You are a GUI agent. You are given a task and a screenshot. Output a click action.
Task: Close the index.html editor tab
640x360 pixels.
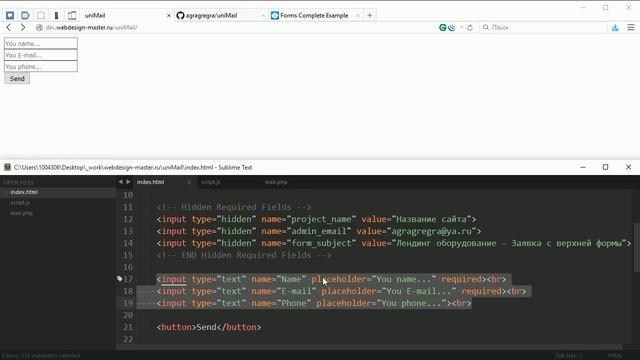[x=189, y=182]
